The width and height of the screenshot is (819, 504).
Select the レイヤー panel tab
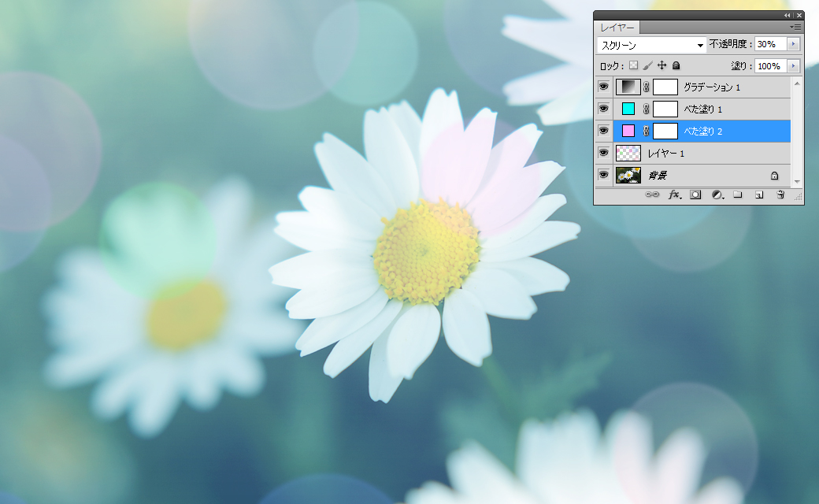pos(617,27)
